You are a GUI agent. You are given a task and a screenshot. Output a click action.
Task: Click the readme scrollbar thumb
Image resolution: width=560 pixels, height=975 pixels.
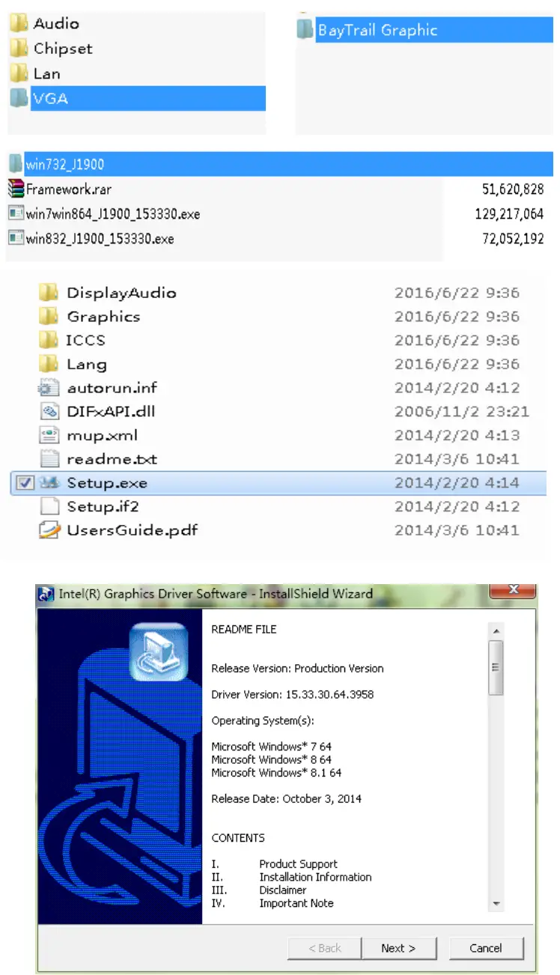click(x=496, y=668)
